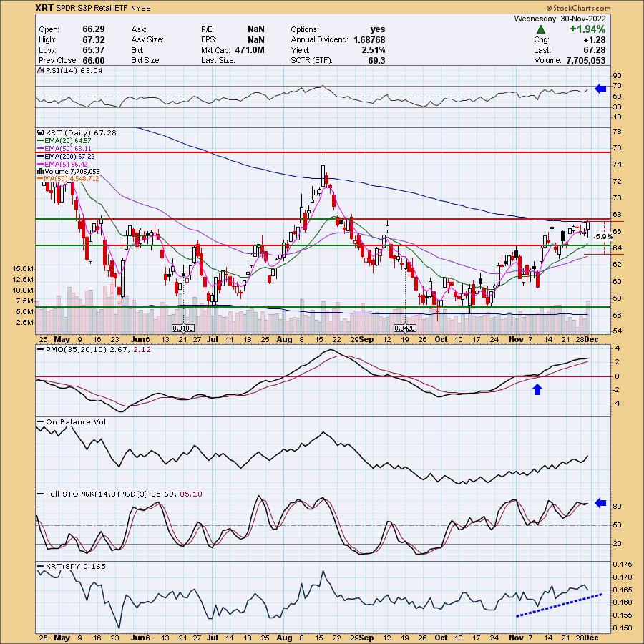
Task: Click the Oct label on bottom date axis
Action: point(441,638)
